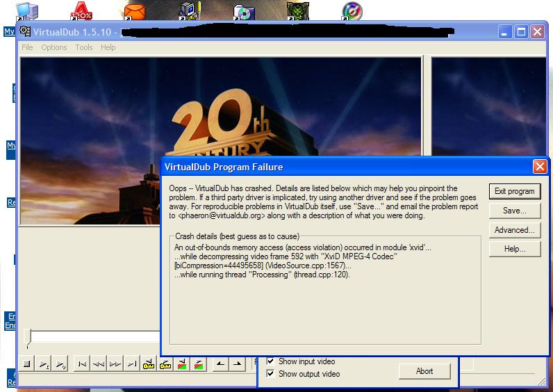Screen dimensions: 553x392
Task: Open the Tools menu
Action: pyautogui.click(x=84, y=47)
